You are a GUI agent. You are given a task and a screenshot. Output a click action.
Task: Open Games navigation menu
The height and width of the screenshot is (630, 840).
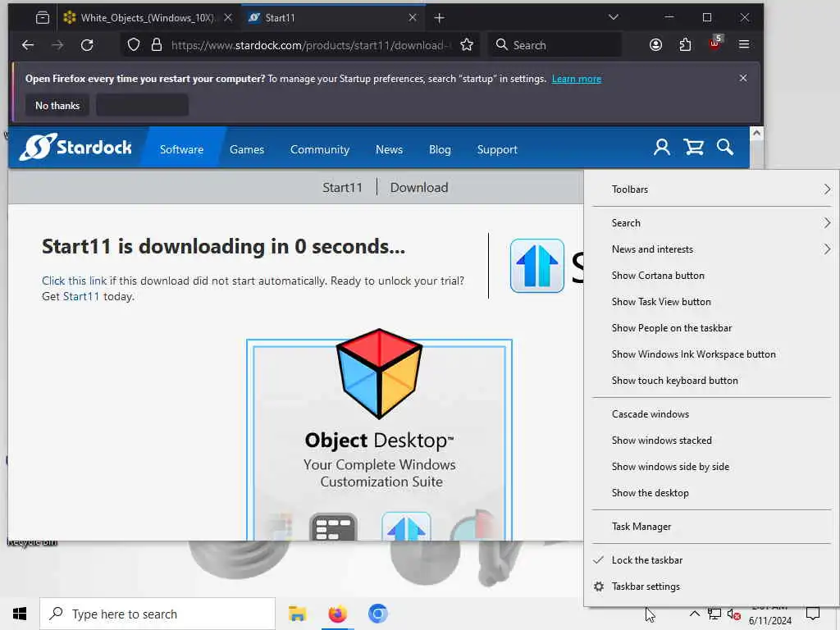click(247, 150)
